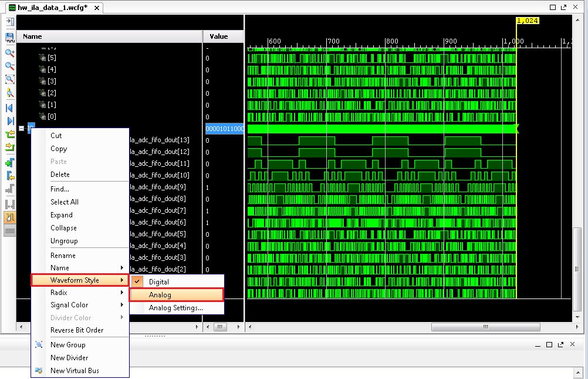
Task: Go to time zero icon
Action: click(x=10, y=108)
